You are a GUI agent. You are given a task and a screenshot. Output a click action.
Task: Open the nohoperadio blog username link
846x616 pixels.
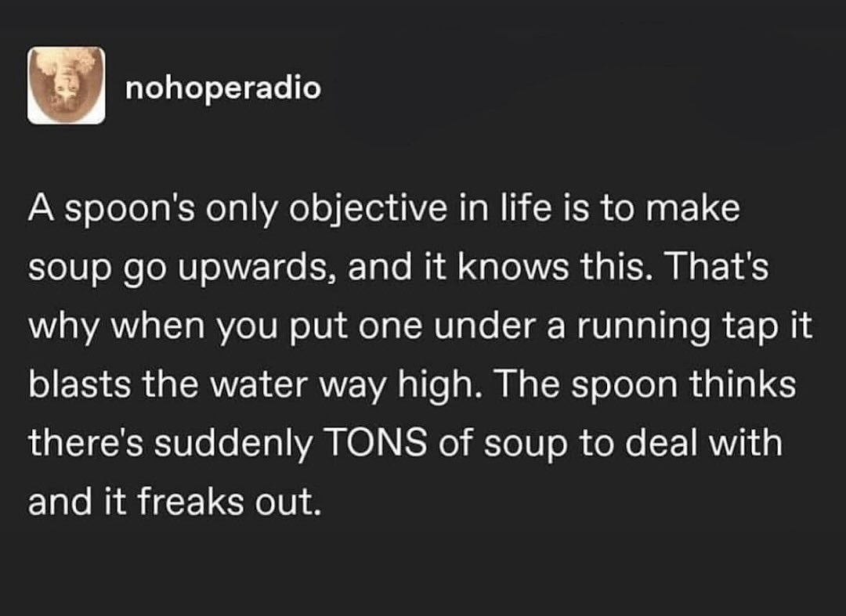tap(222, 88)
